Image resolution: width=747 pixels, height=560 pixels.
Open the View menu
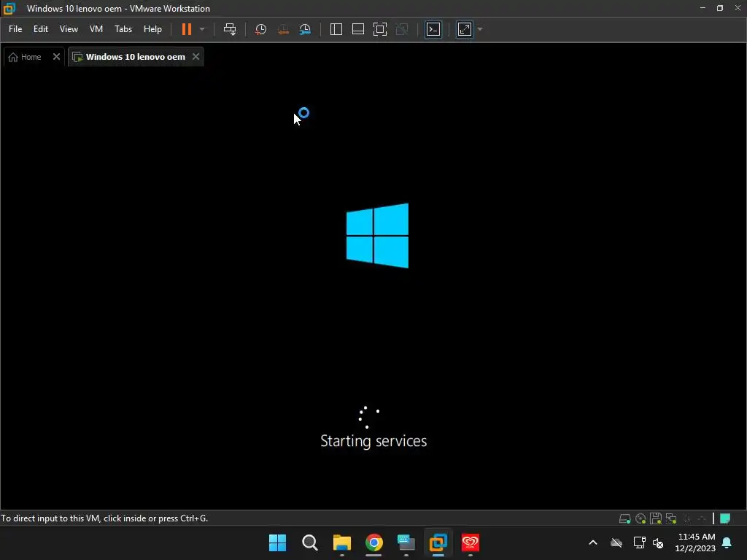pos(69,29)
